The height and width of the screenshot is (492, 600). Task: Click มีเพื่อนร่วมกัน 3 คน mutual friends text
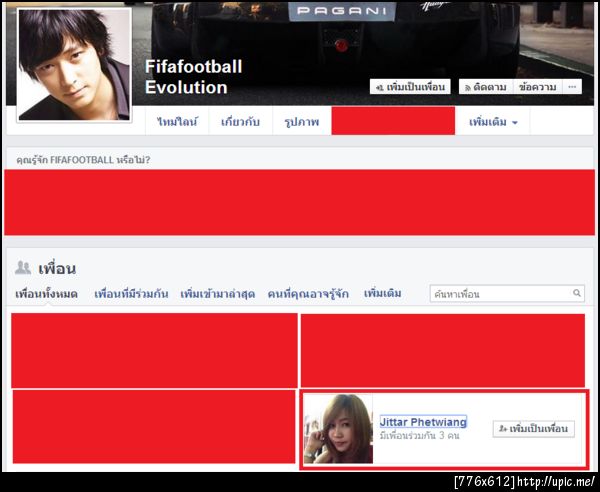coord(419,435)
